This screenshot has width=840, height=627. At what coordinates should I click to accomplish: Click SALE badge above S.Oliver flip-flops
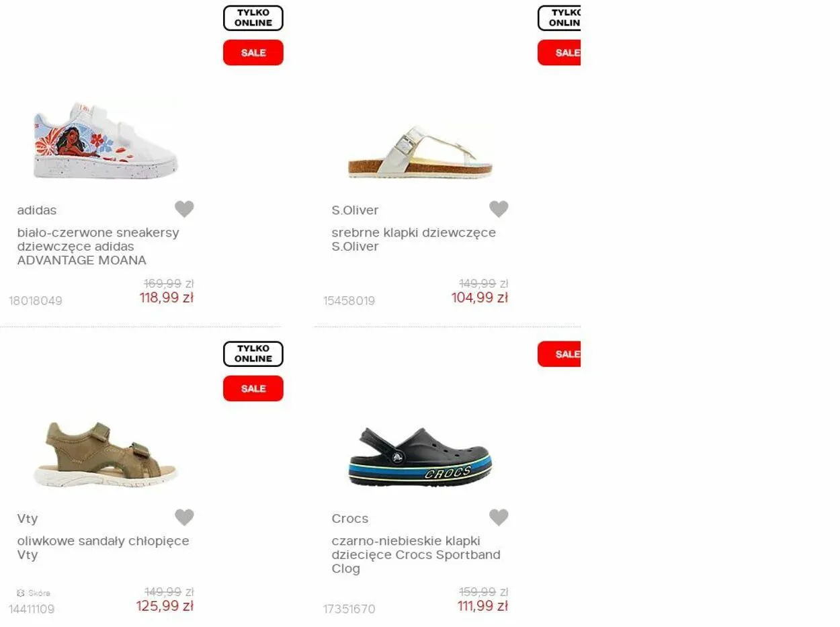[x=559, y=52]
